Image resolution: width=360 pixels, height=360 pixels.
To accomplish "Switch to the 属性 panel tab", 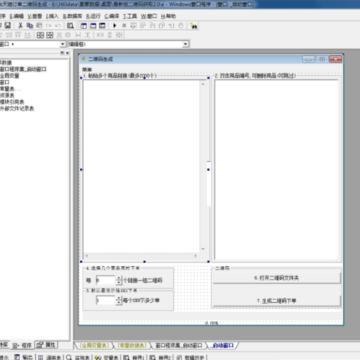I will point(47,345).
